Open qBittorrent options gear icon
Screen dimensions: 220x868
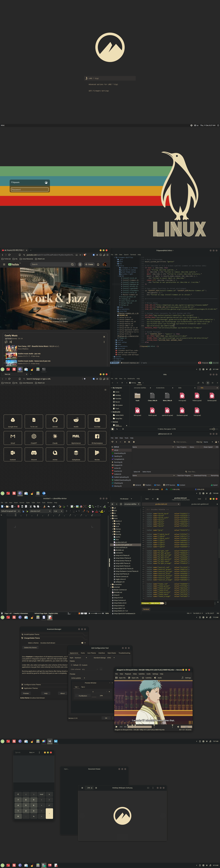coord(134,442)
